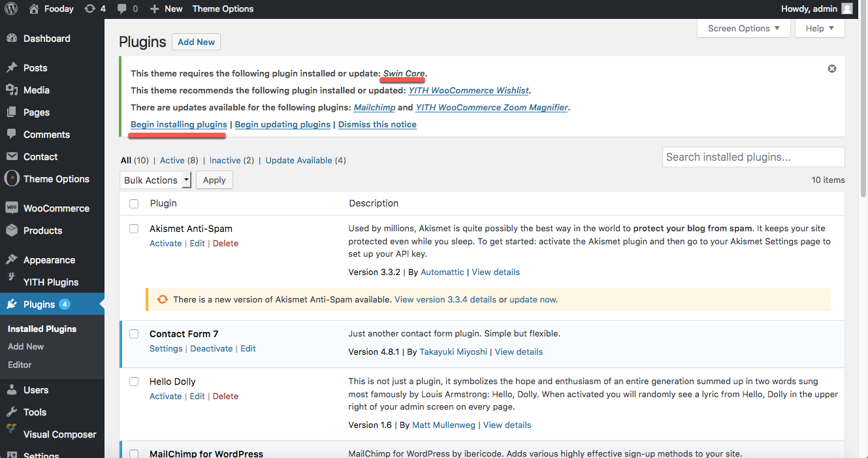Click the admin avatar in the top bar
Image resolution: width=868 pixels, height=458 pixels.
coord(847,9)
